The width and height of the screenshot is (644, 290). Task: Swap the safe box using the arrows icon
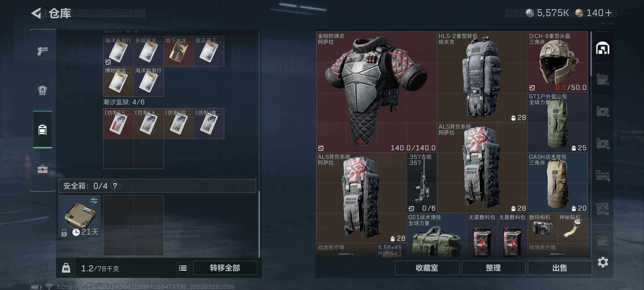click(94, 201)
